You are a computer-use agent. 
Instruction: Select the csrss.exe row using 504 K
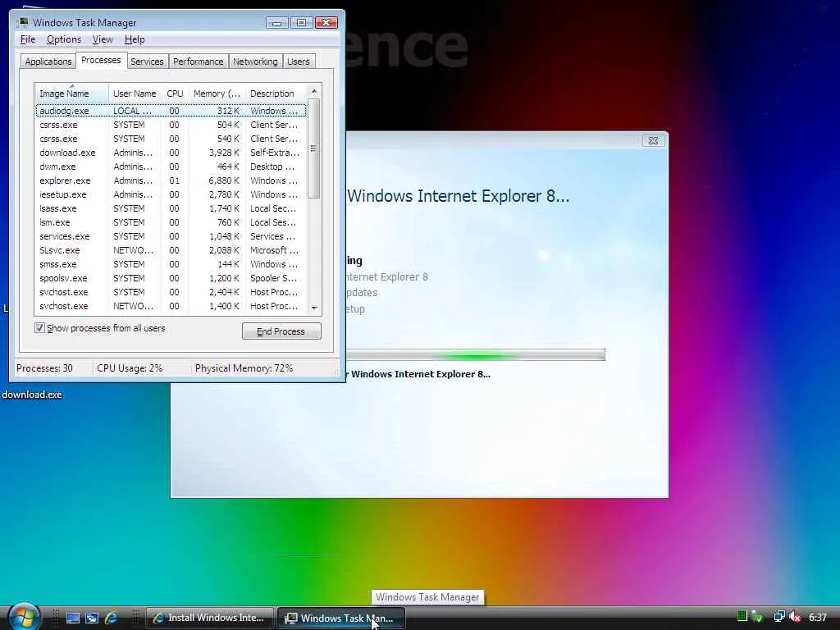171,125
